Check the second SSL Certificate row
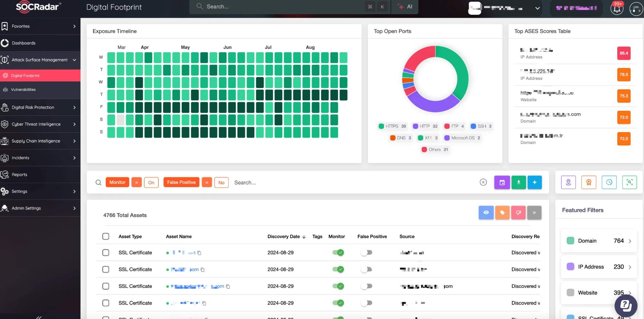Image resolution: width=644 pixels, height=319 pixels. pos(106,269)
